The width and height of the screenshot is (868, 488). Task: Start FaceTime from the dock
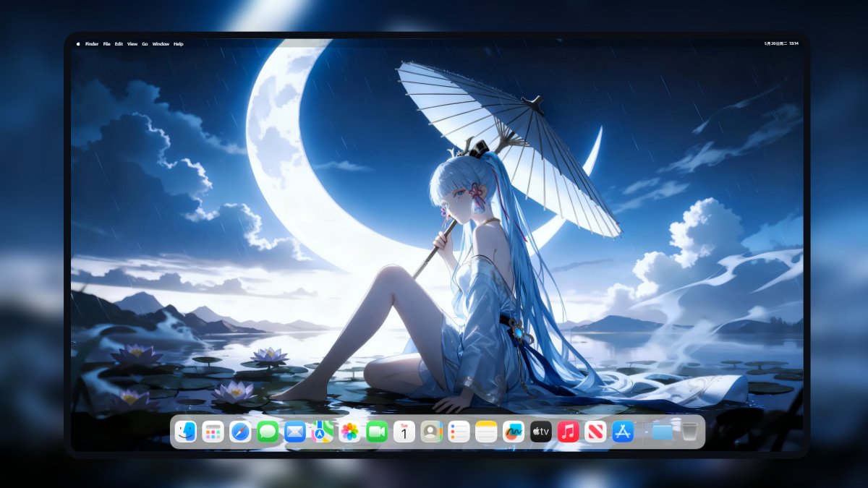click(x=377, y=432)
